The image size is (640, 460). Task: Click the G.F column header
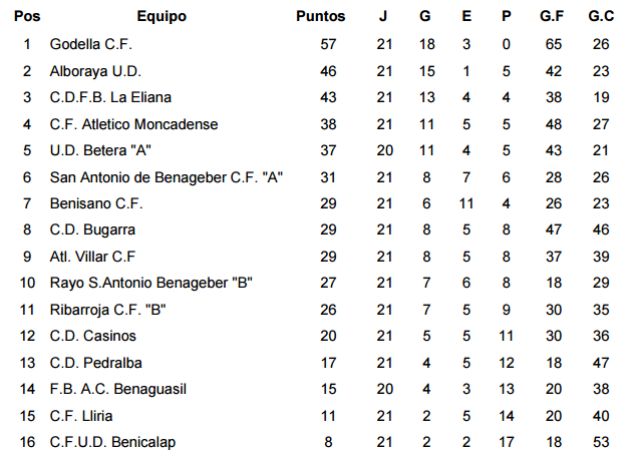coord(552,16)
